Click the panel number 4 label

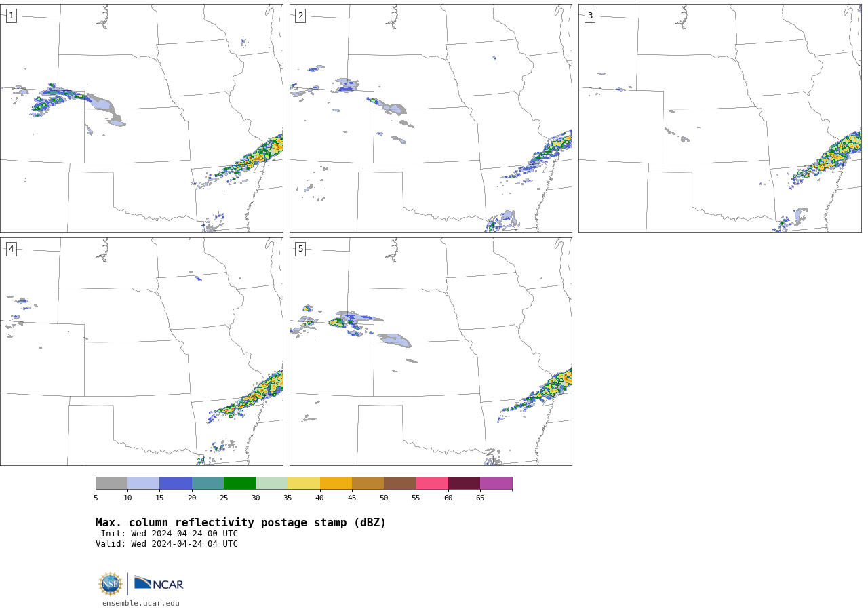pos(11,249)
